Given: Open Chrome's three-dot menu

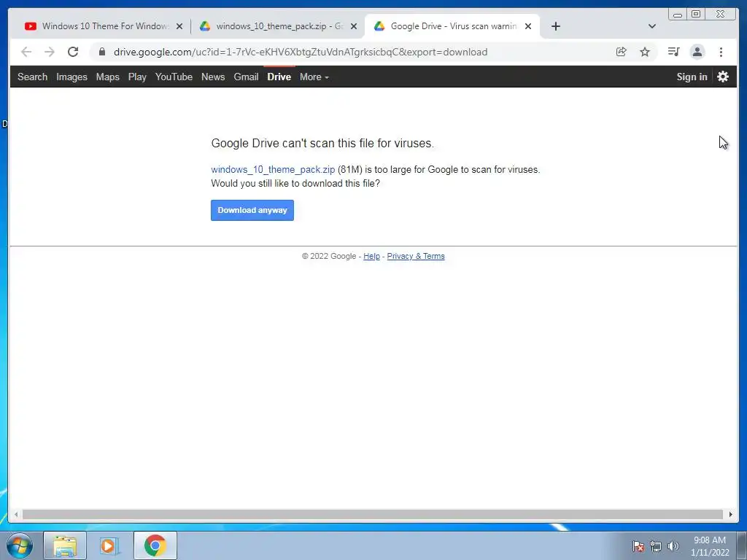Looking at the screenshot, I should click(721, 52).
